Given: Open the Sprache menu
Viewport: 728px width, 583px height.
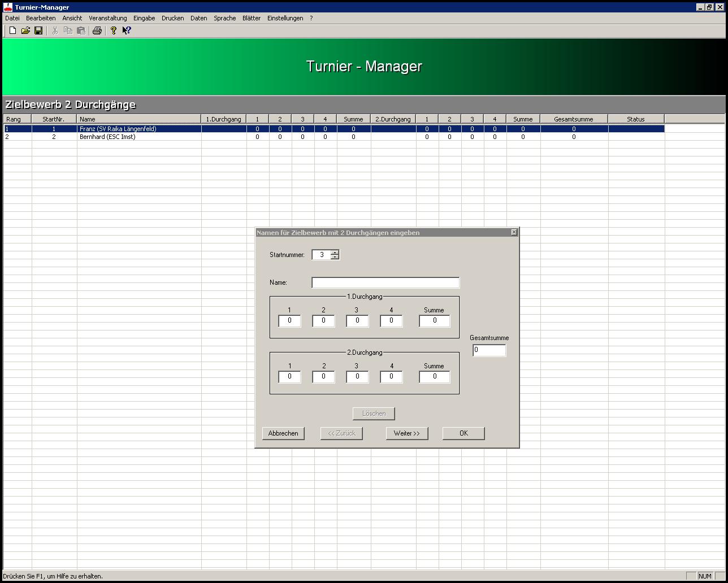Looking at the screenshot, I should [x=224, y=18].
